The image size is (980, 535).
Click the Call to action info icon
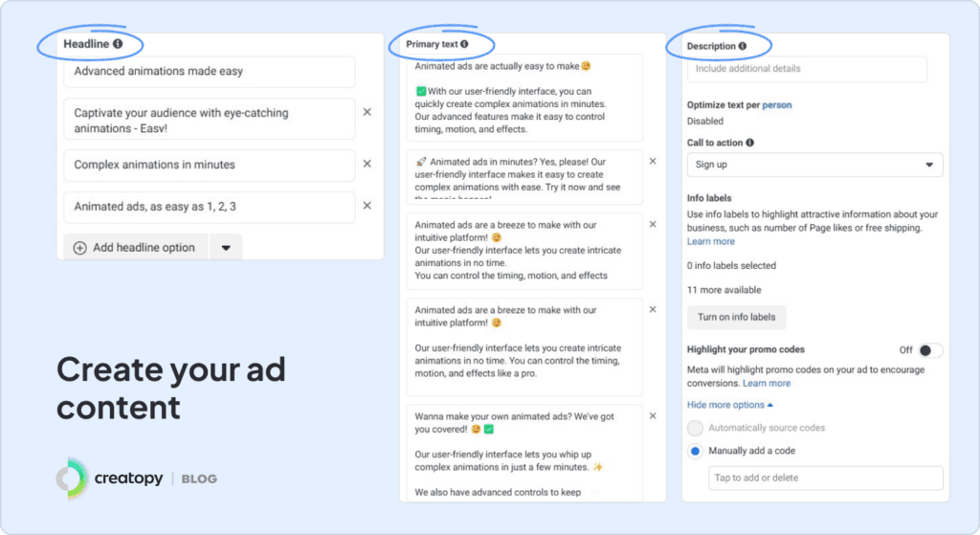(749, 143)
